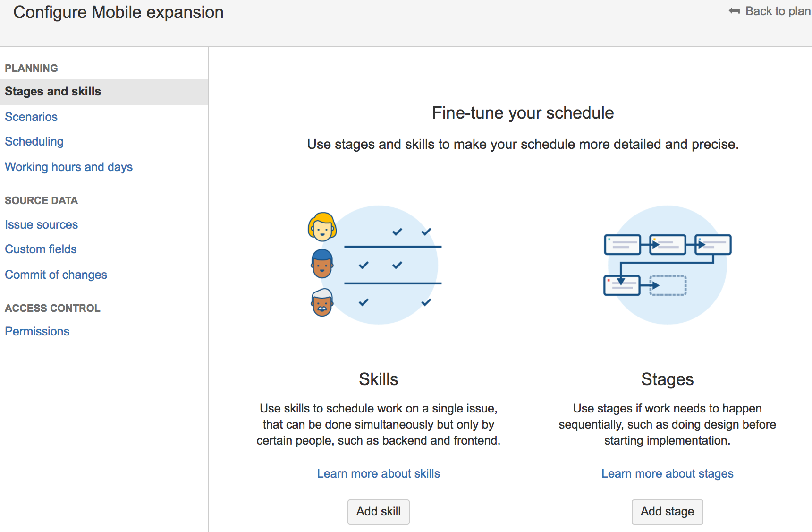The width and height of the screenshot is (812, 532).
Task: Go to Working hours and days
Action: point(69,167)
